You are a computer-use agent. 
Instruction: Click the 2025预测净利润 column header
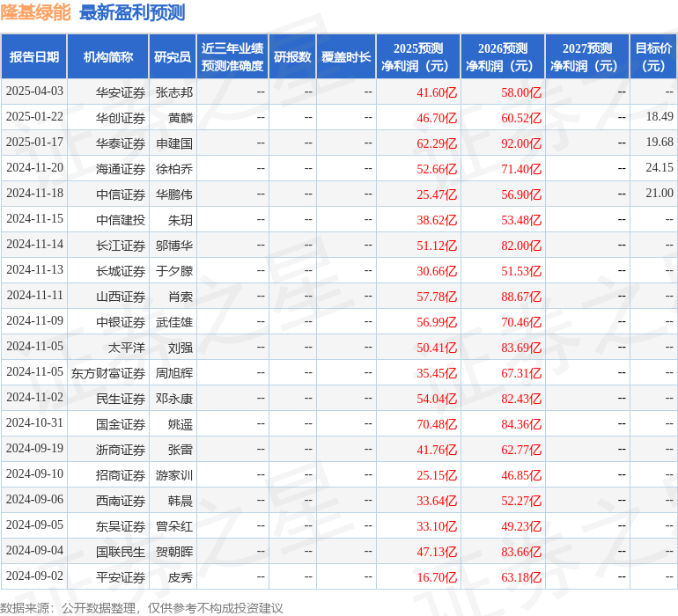418,56
